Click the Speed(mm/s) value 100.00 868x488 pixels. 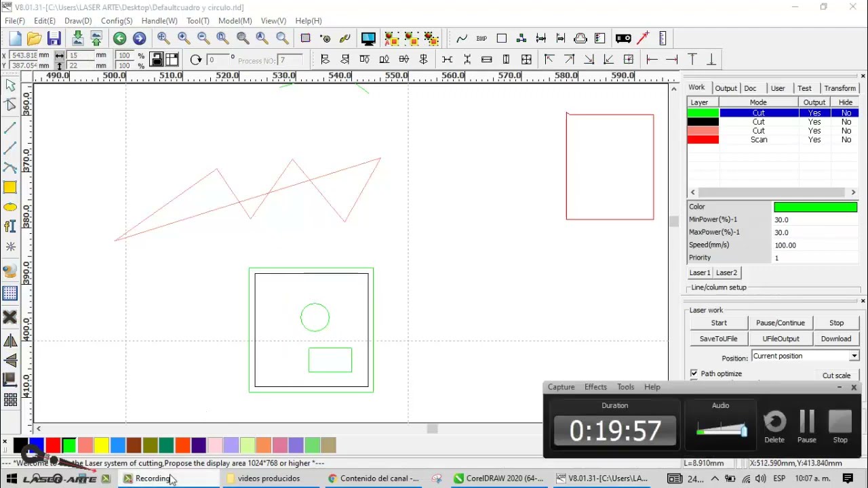click(815, 245)
